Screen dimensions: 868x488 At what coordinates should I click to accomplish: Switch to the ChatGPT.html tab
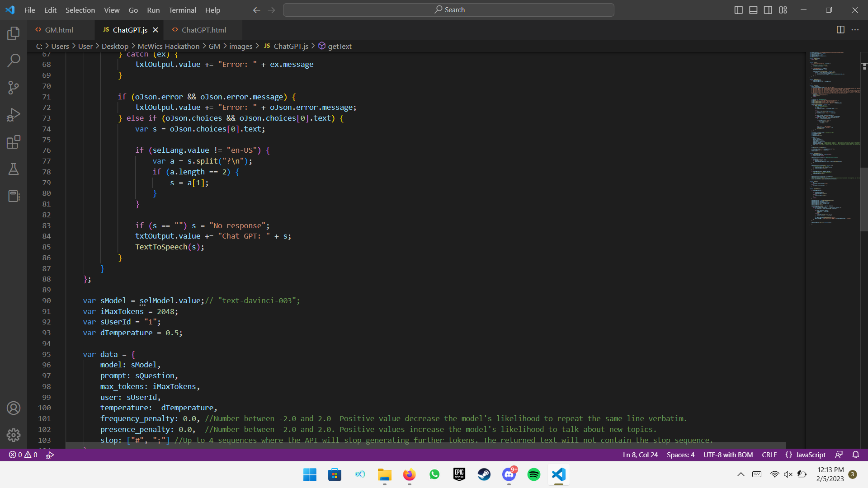pos(204,30)
